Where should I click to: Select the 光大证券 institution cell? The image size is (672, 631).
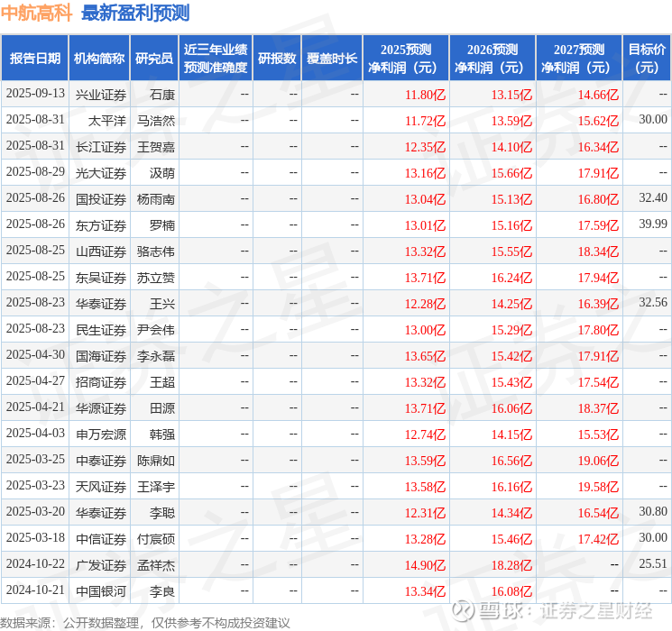pos(101,173)
